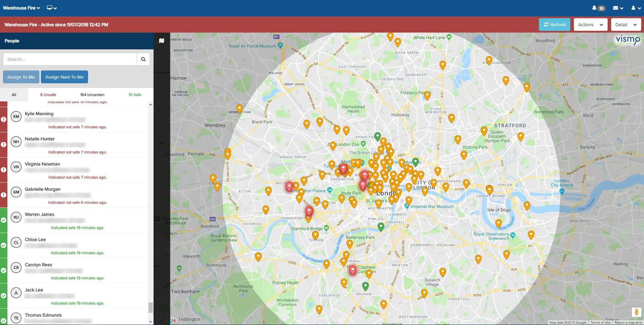Activate Street View pegman on the map

pos(637,312)
